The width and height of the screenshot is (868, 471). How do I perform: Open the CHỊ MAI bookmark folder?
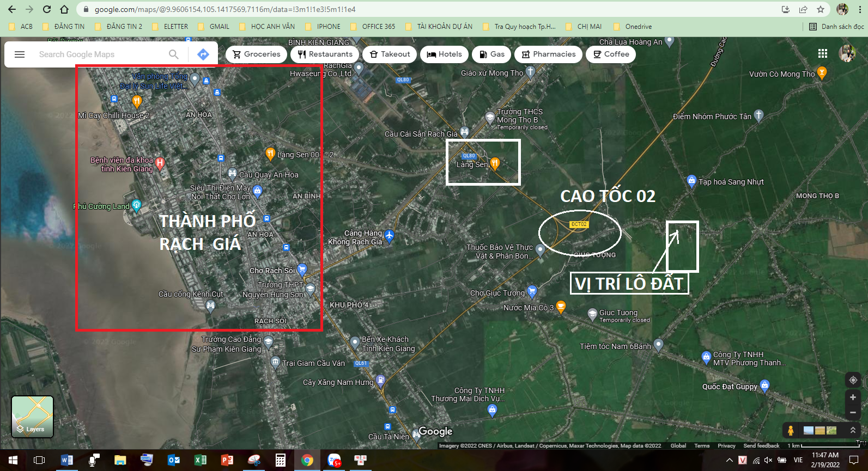point(584,26)
